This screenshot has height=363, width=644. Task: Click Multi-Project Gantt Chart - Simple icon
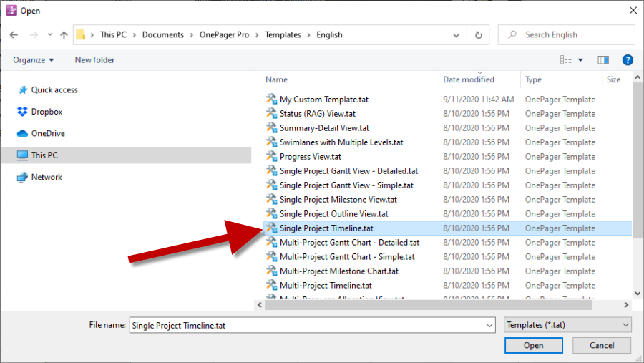click(271, 256)
